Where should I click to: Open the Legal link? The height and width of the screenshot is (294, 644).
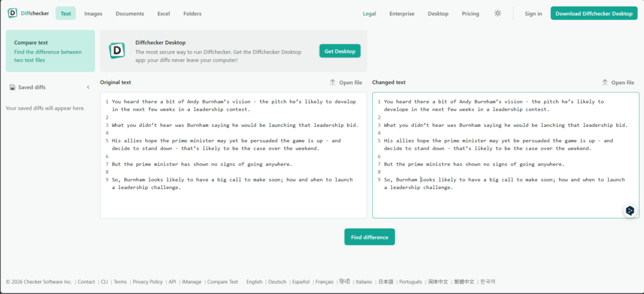(369, 14)
